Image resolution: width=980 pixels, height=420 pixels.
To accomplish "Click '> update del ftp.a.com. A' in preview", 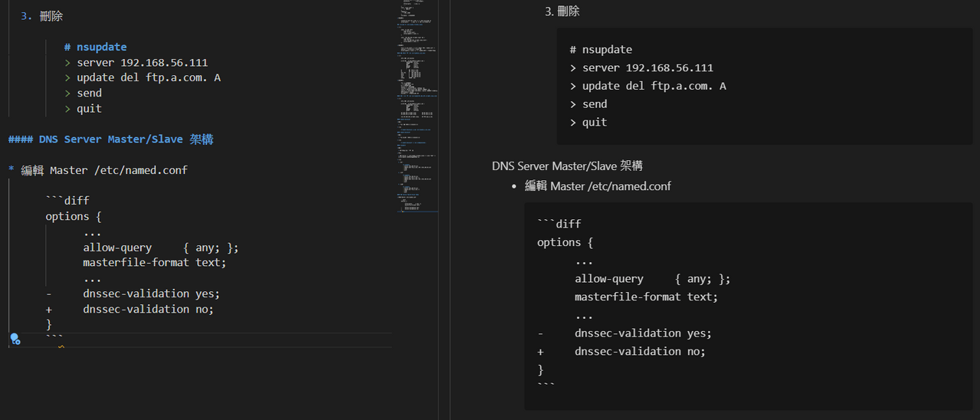I will pos(647,86).
